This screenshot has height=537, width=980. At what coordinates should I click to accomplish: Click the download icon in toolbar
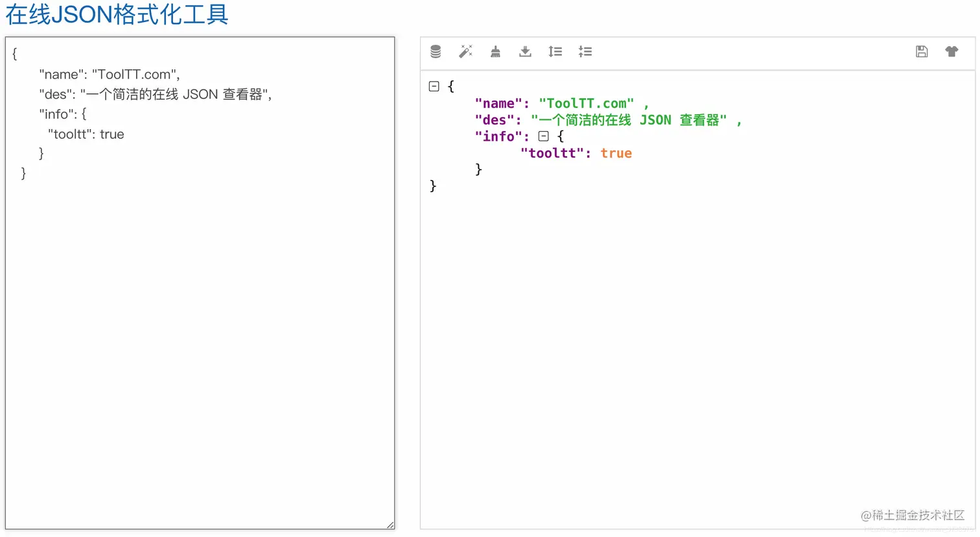click(525, 51)
